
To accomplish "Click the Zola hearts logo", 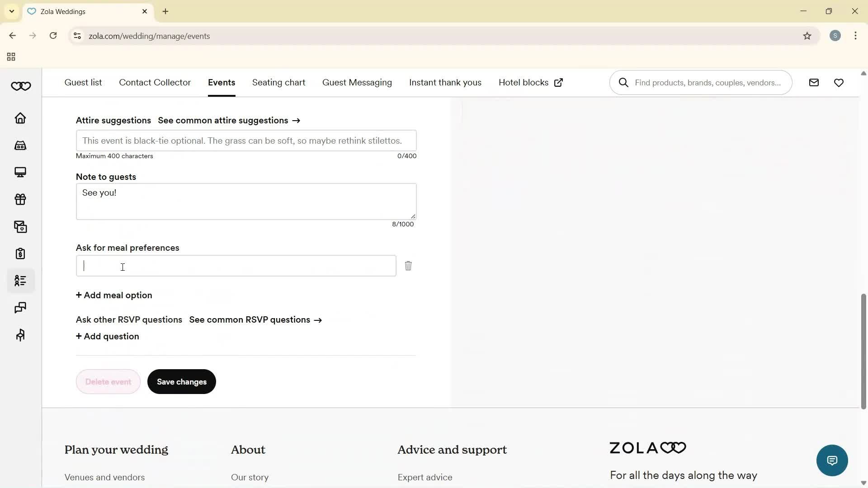I will click(21, 86).
